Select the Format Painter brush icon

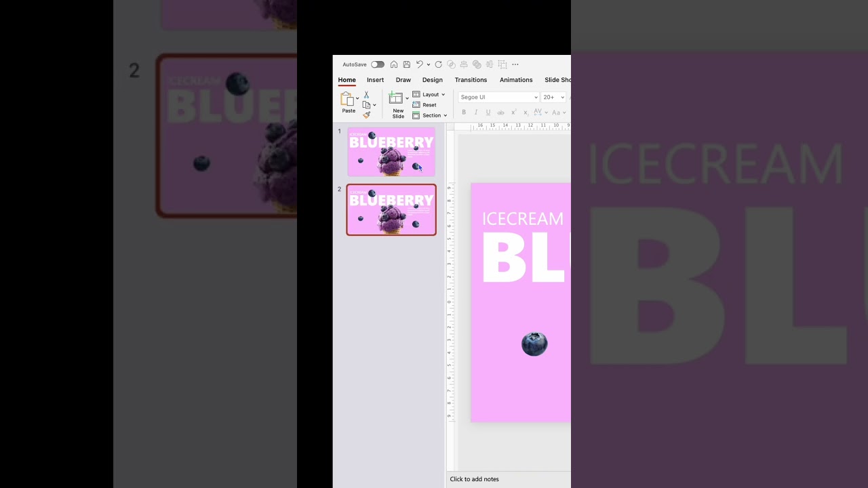366,115
